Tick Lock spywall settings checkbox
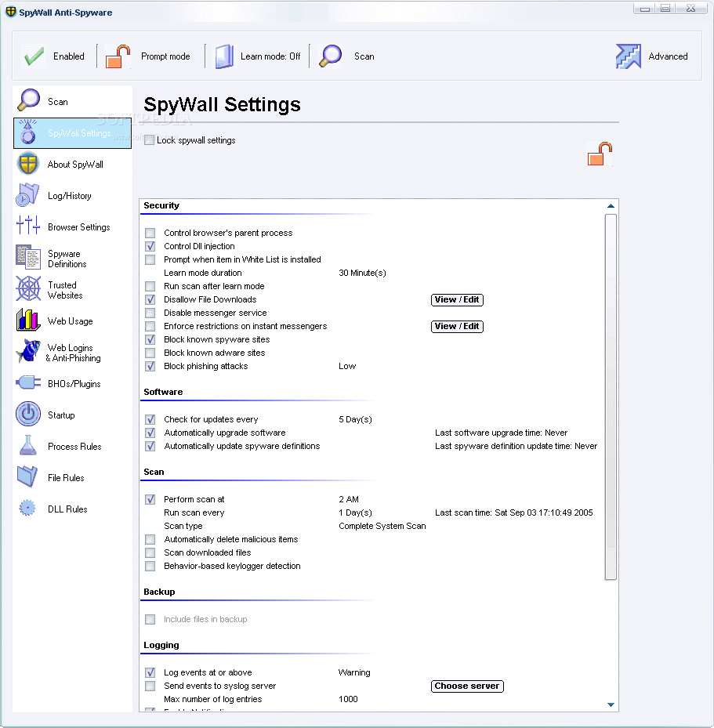Image resolution: width=714 pixels, height=728 pixels. click(x=149, y=139)
